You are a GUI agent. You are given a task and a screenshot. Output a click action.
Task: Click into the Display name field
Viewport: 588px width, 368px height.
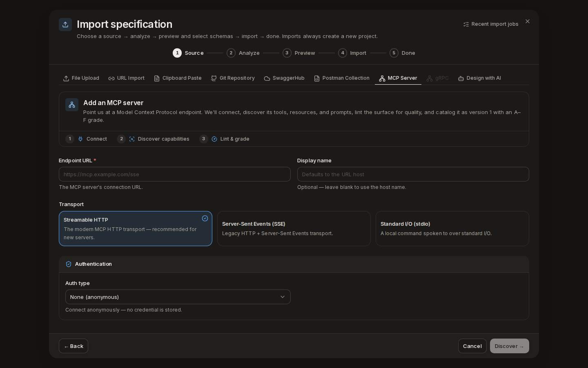tap(413, 174)
